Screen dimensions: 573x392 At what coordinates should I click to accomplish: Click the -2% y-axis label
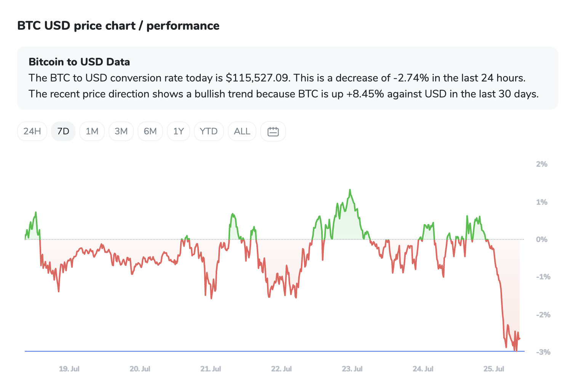pyautogui.click(x=543, y=315)
